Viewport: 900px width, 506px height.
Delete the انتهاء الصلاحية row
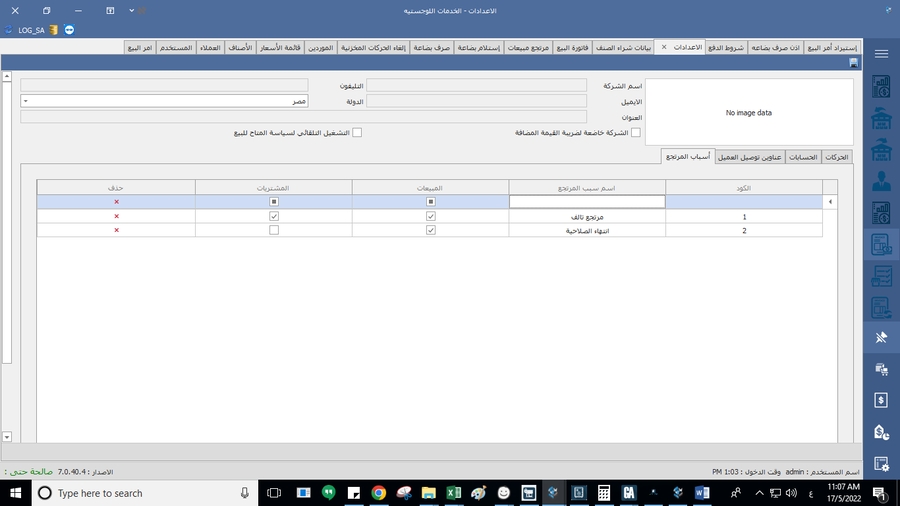pyautogui.click(x=116, y=230)
